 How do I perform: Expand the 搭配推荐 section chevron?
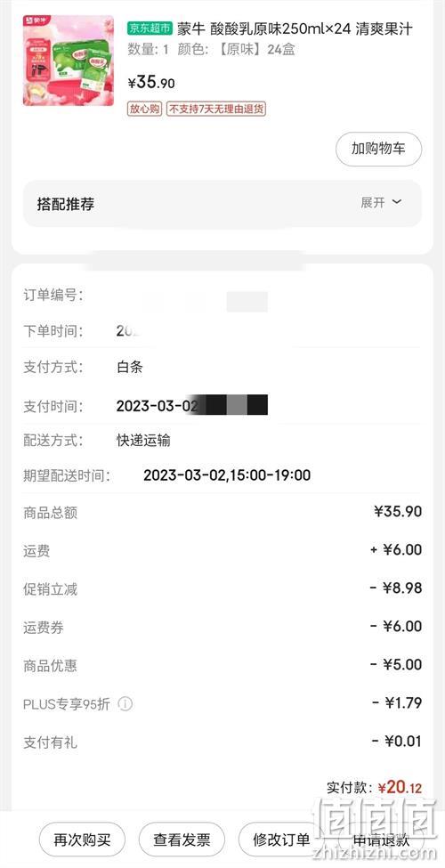pos(396,202)
